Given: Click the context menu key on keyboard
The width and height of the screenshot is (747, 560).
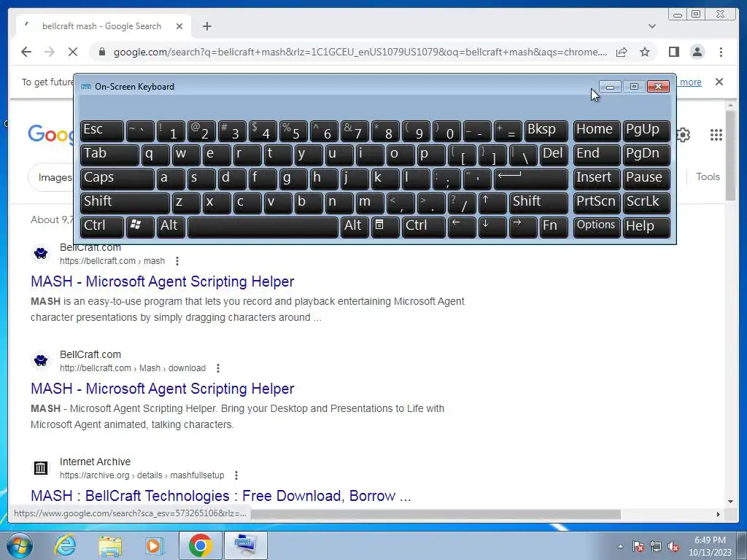Looking at the screenshot, I should (385, 227).
